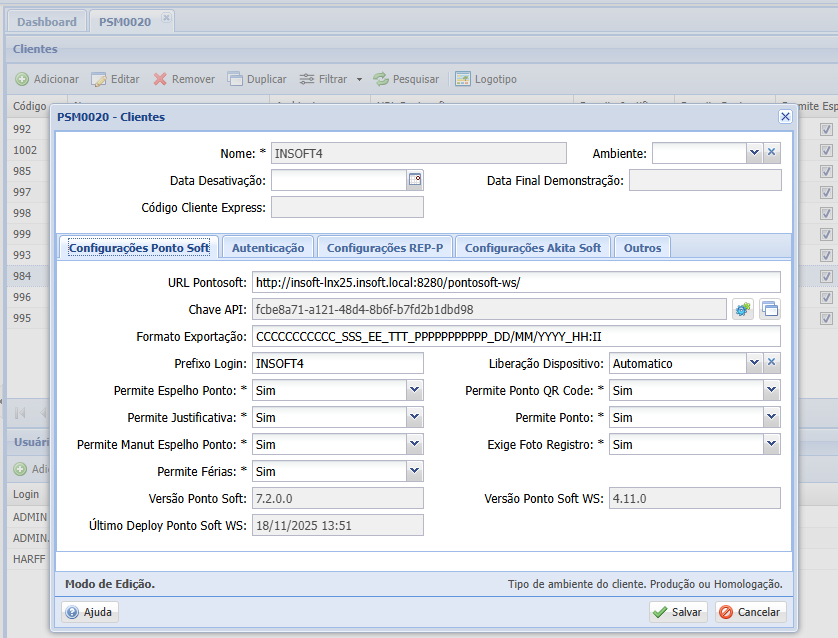Image resolution: width=838 pixels, height=638 pixels.
Task: Click into the URL Pontosoft field
Action: (516, 282)
